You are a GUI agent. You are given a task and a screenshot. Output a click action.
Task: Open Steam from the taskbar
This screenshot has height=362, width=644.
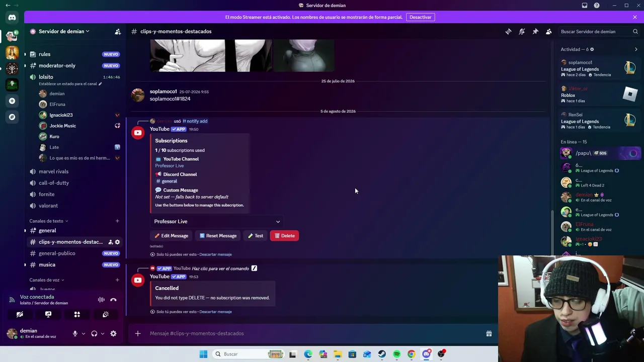coord(382,354)
